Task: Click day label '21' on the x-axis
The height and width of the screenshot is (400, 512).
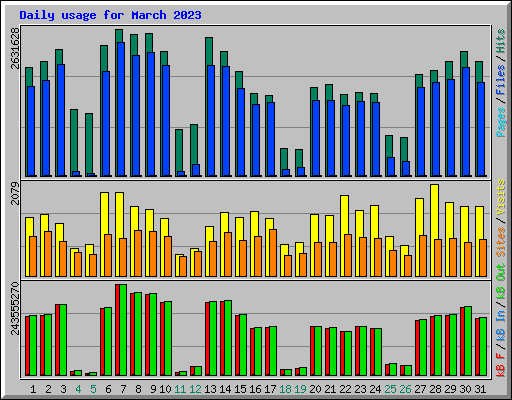Action: [330, 389]
